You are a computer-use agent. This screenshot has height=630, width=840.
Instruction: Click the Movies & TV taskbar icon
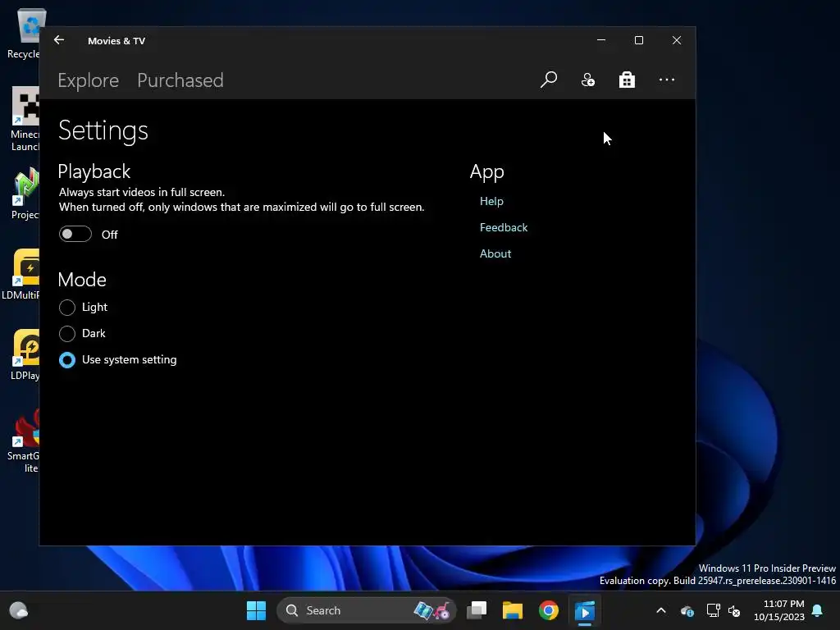tap(584, 610)
